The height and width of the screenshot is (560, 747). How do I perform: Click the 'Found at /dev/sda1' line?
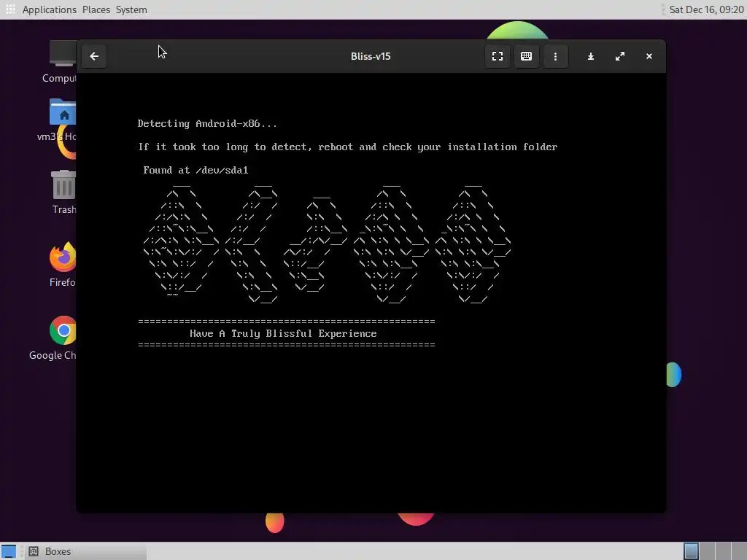point(196,170)
